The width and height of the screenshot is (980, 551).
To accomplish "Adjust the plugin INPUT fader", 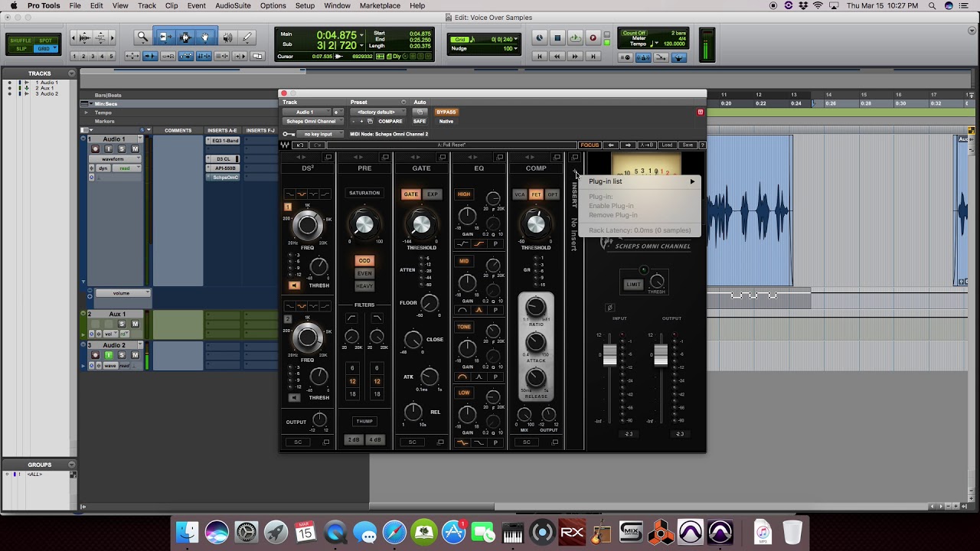I will (x=609, y=355).
